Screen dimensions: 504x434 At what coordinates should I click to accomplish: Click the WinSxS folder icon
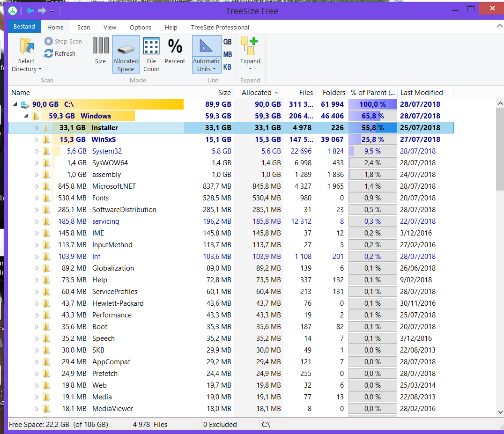click(47, 140)
